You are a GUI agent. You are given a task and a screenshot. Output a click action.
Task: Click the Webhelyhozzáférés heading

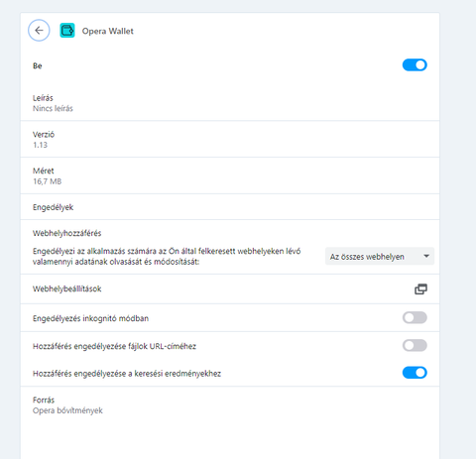click(x=67, y=233)
